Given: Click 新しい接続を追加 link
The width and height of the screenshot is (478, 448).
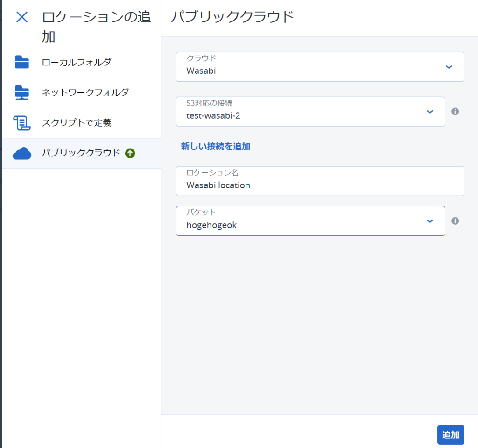Looking at the screenshot, I should (216, 146).
